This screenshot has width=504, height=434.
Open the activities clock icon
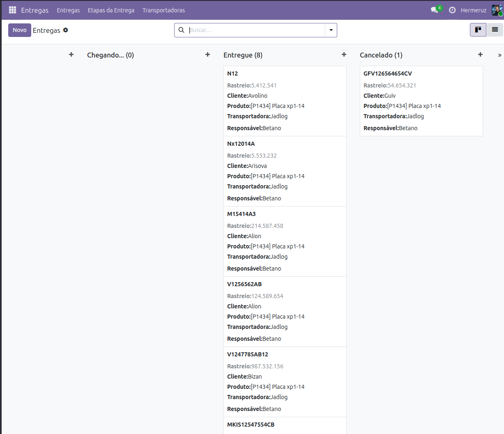coord(452,10)
